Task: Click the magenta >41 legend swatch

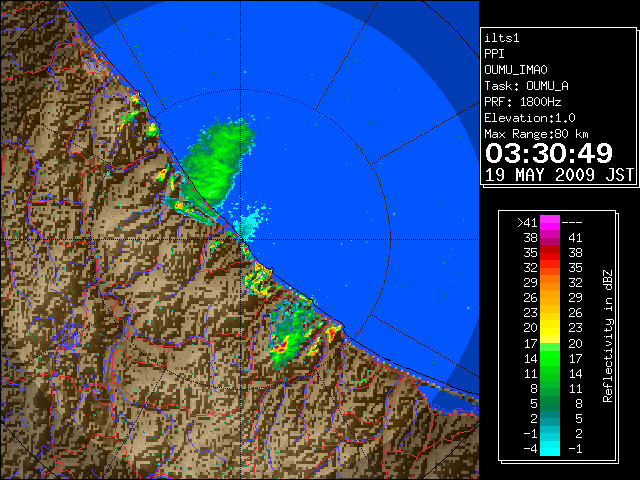Action: (x=550, y=223)
